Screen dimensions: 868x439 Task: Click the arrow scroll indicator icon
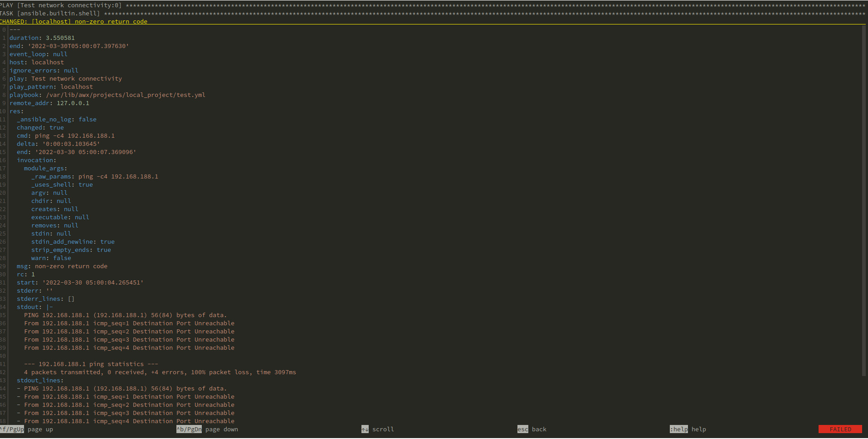[x=366, y=429]
